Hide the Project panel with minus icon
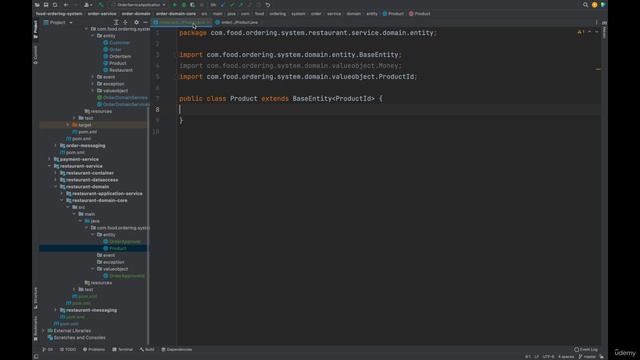 (x=145, y=22)
